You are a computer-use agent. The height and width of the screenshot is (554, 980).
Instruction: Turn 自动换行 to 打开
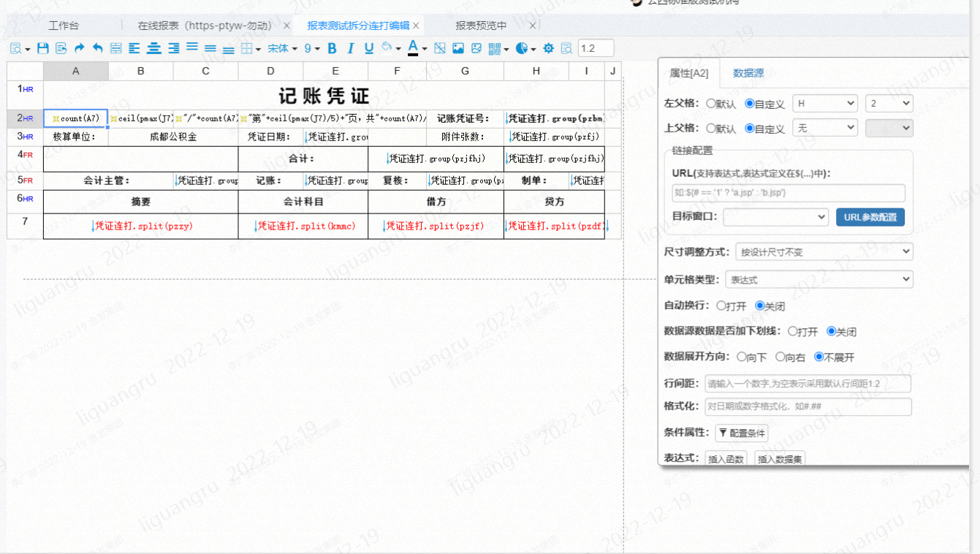[x=721, y=306]
